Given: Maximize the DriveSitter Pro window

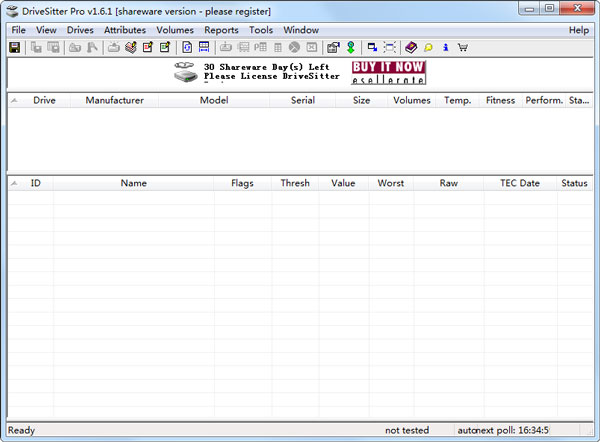Looking at the screenshot, I should coord(549,8).
